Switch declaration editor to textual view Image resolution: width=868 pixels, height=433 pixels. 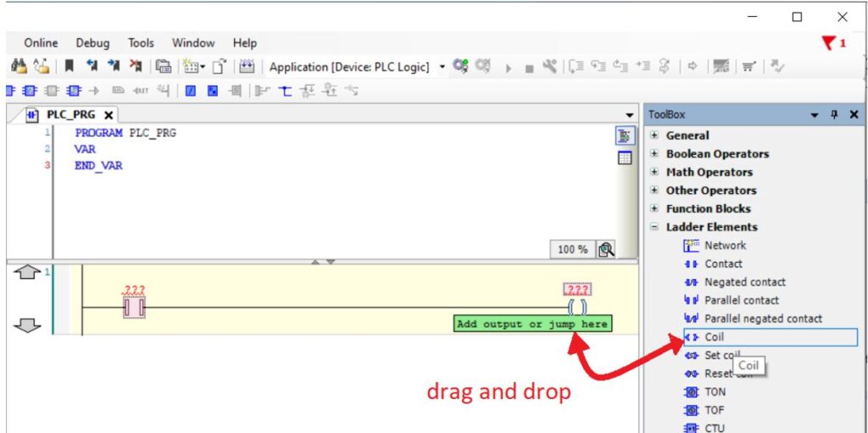click(625, 136)
